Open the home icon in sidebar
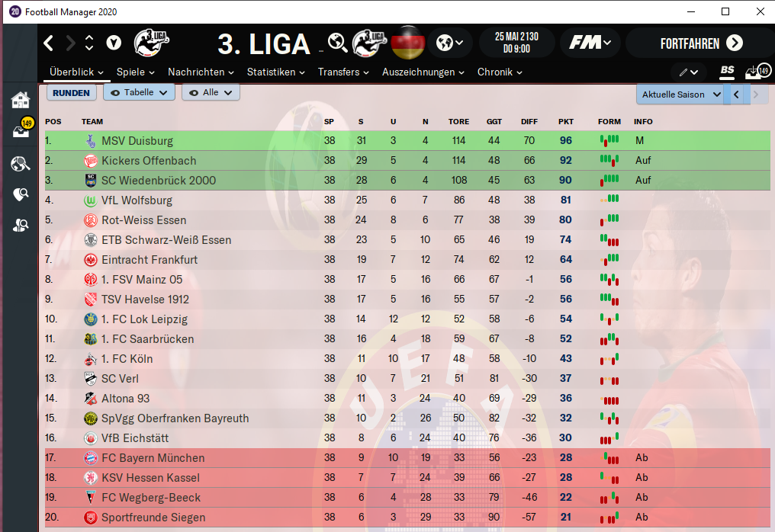 click(21, 101)
